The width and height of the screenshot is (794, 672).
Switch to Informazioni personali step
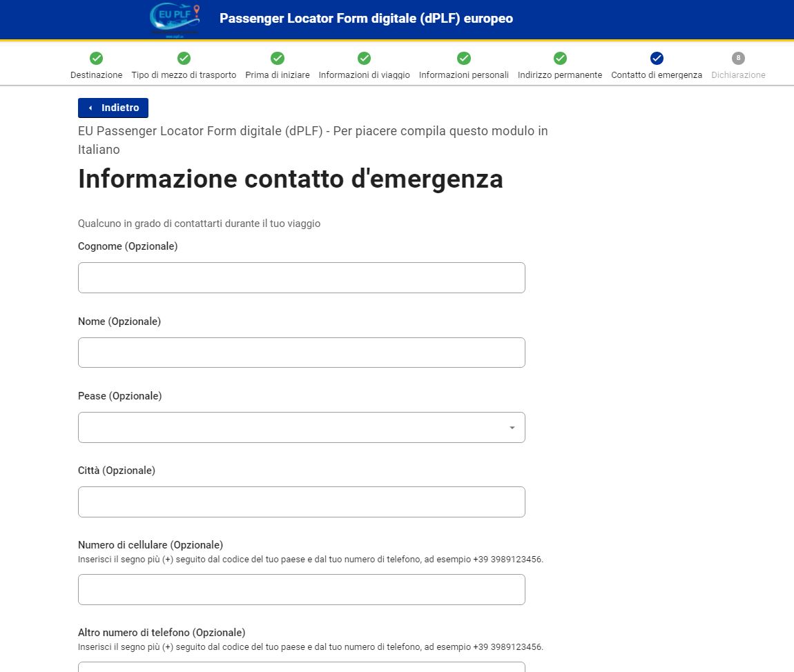point(464,75)
